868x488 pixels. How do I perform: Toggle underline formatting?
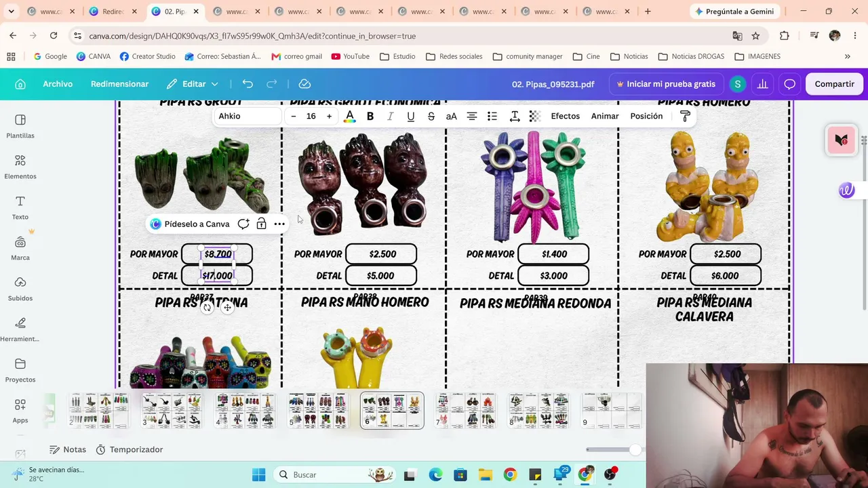(x=410, y=117)
